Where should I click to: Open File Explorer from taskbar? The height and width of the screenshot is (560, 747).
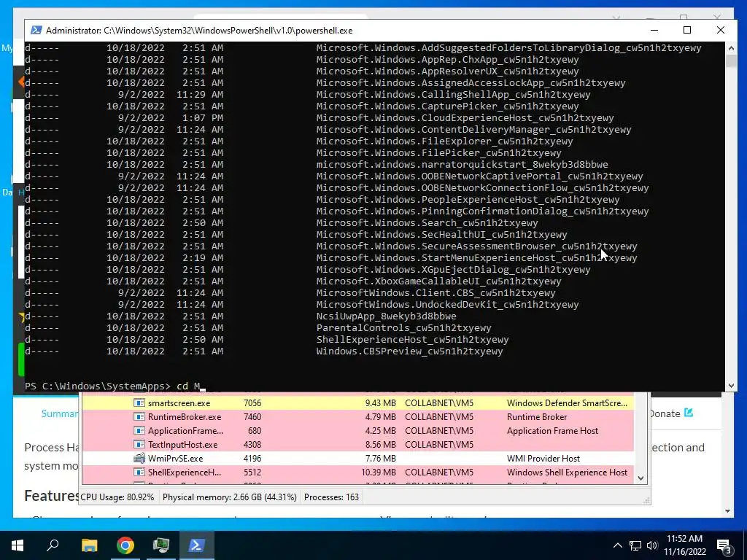89,545
